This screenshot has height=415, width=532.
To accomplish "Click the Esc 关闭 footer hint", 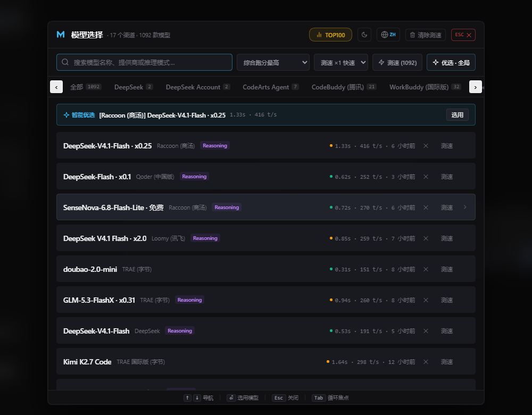I will click(285, 397).
